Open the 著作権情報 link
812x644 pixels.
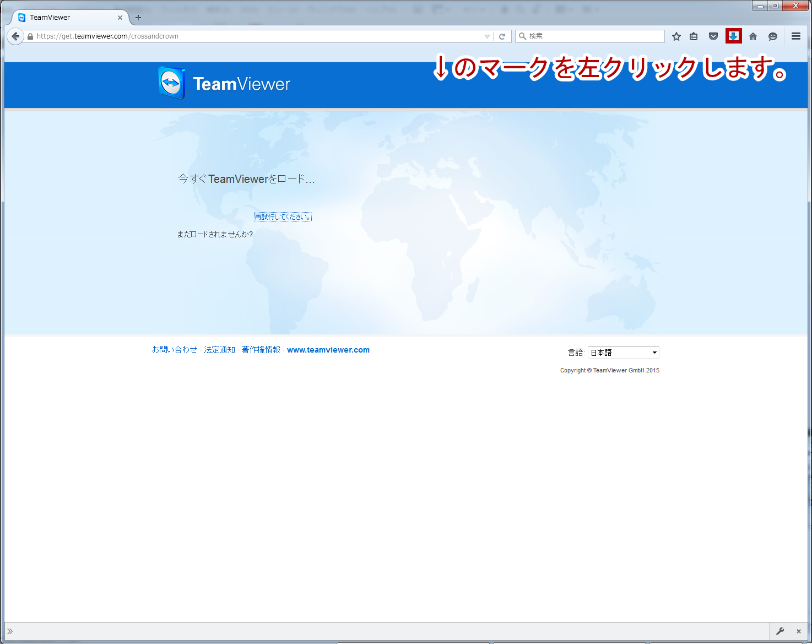pos(261,350)
